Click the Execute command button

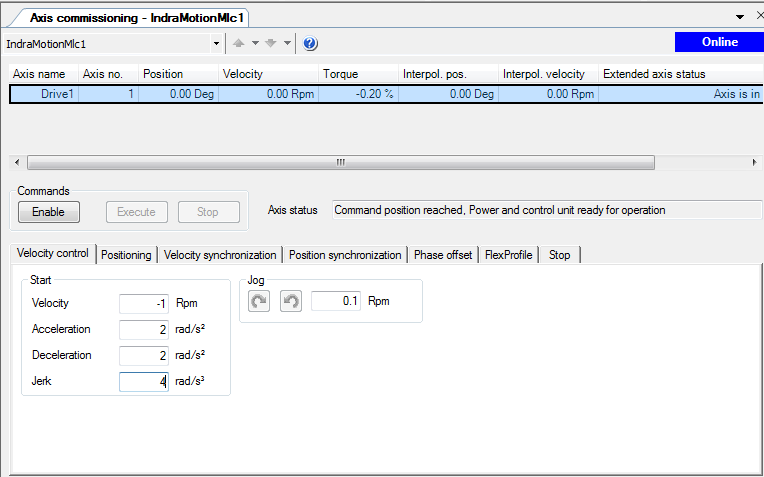click(x=136, y=212)
